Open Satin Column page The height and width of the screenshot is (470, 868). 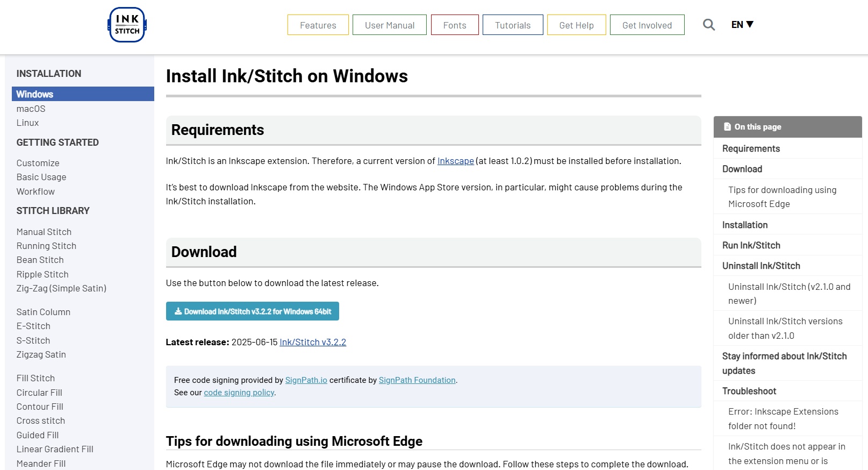click(44, 312)
